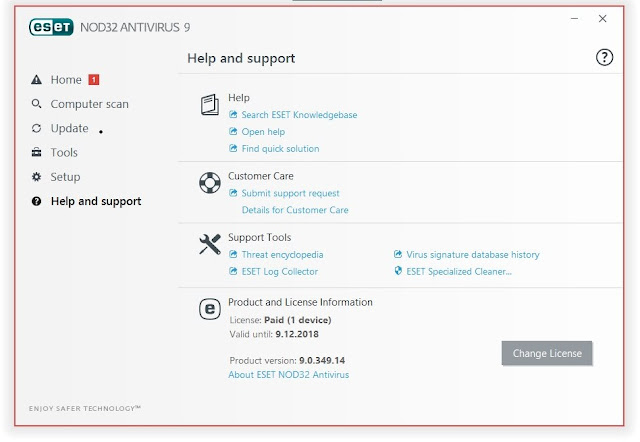Open the question mark help icon at top right
Image resolution: width=640 pixels, height=442 pixels.
(604, 58)
